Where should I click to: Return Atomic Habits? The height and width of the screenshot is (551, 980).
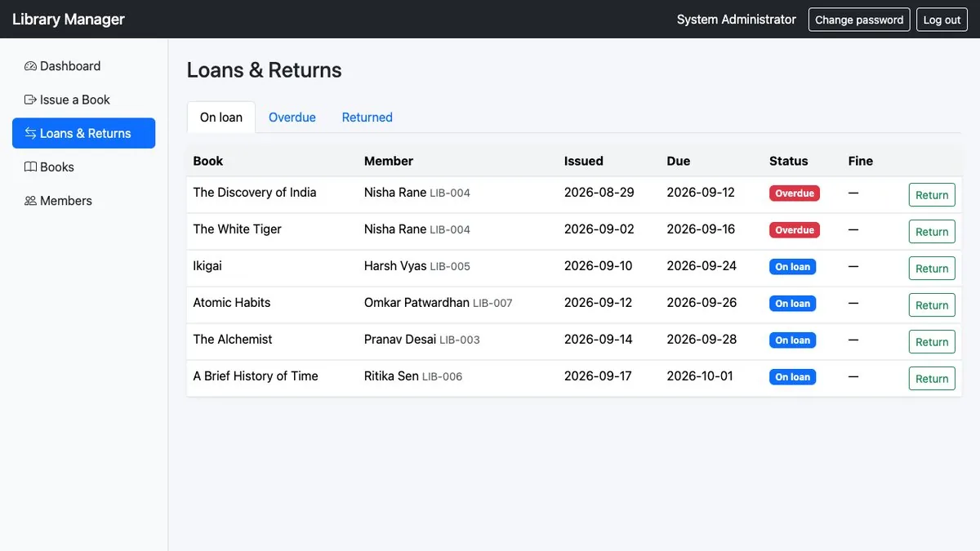point(932,305)
